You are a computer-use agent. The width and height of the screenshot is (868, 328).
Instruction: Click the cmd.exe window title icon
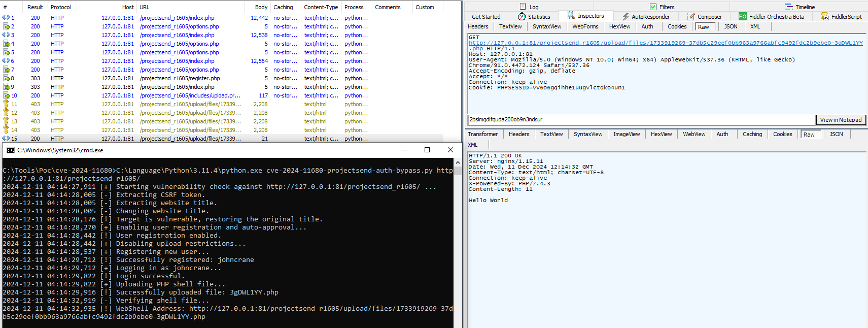tap(11, 150)
